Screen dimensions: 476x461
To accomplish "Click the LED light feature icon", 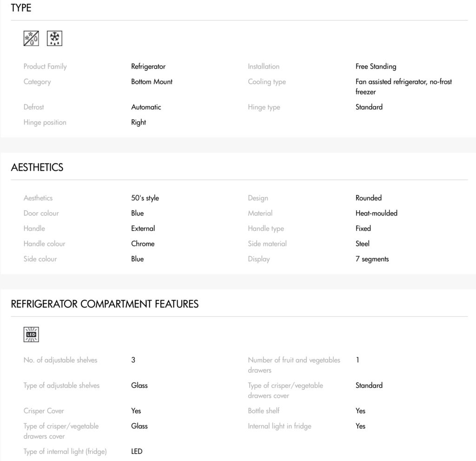I will tap(31, 334).
